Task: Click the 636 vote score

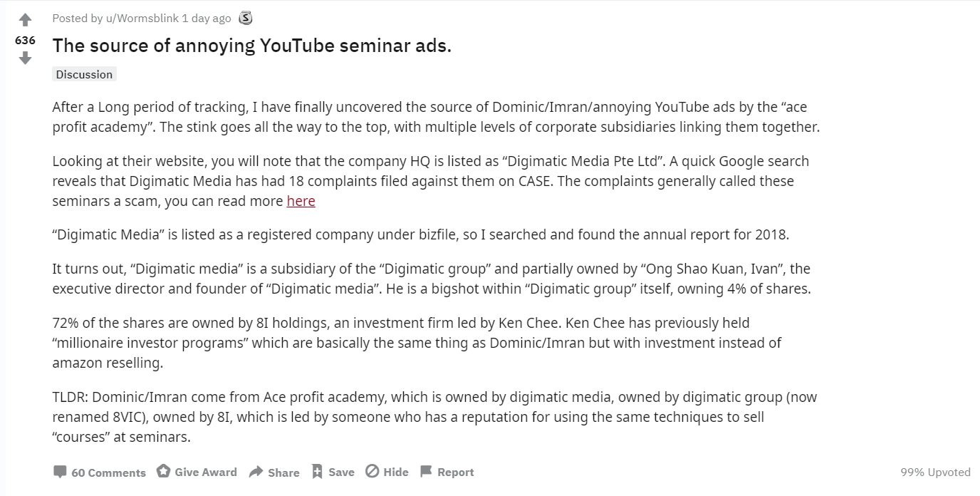Action: 25,40
